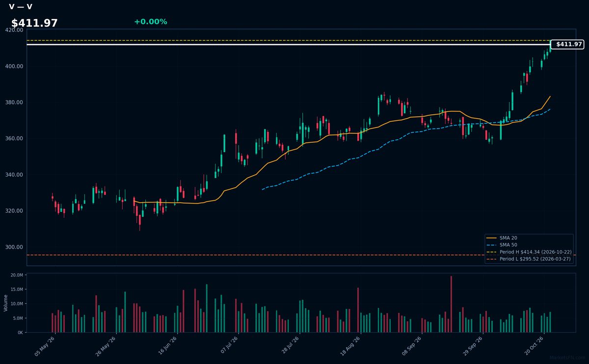The width and height of the screenshot is (589, 364).
Task: Click the 340.00 price axis label
Action: tap(14, 175)
